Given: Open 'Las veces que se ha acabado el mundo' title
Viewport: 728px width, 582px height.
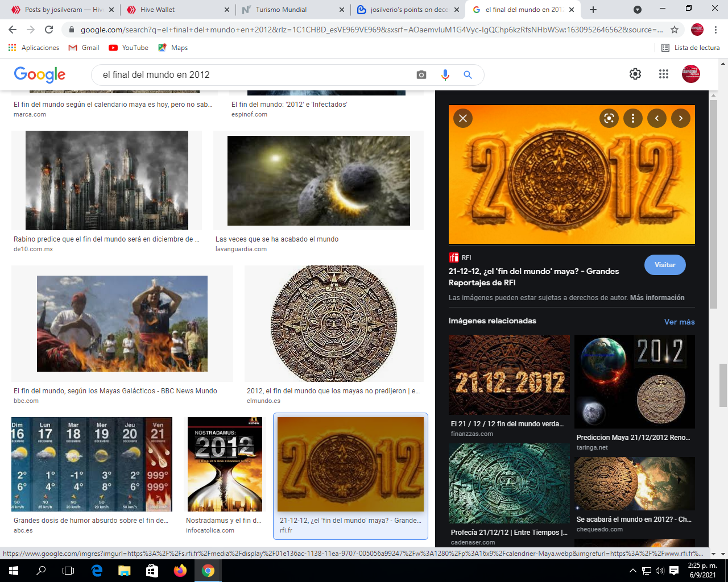Looking at the screenshot, I should click(x=277, y=239).
